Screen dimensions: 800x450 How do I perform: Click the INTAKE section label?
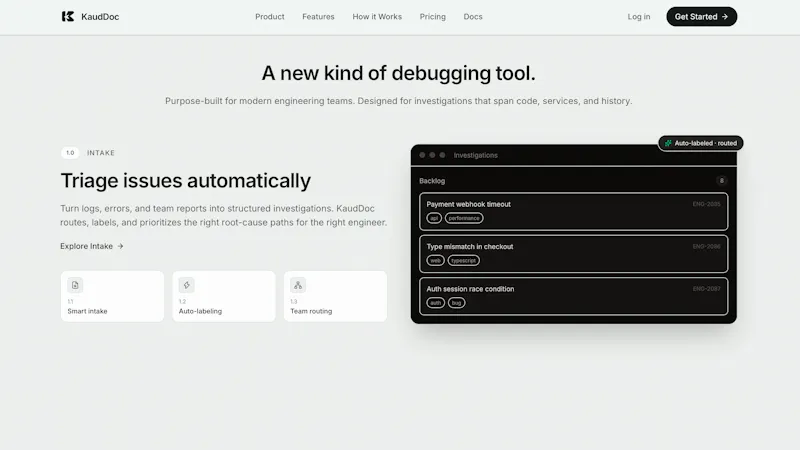coord(101,153)
